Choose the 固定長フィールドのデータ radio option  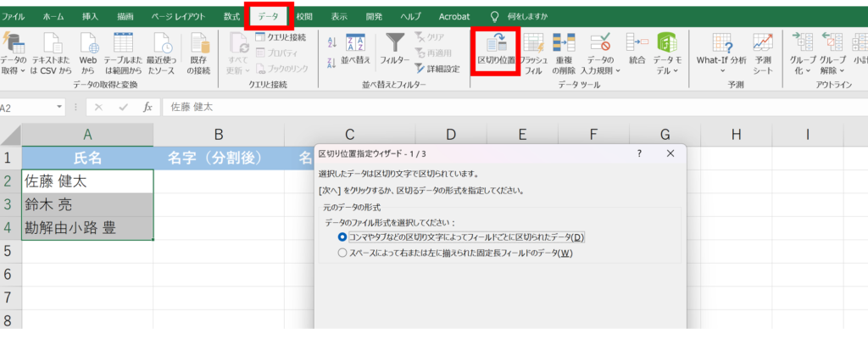coord(342,253)
